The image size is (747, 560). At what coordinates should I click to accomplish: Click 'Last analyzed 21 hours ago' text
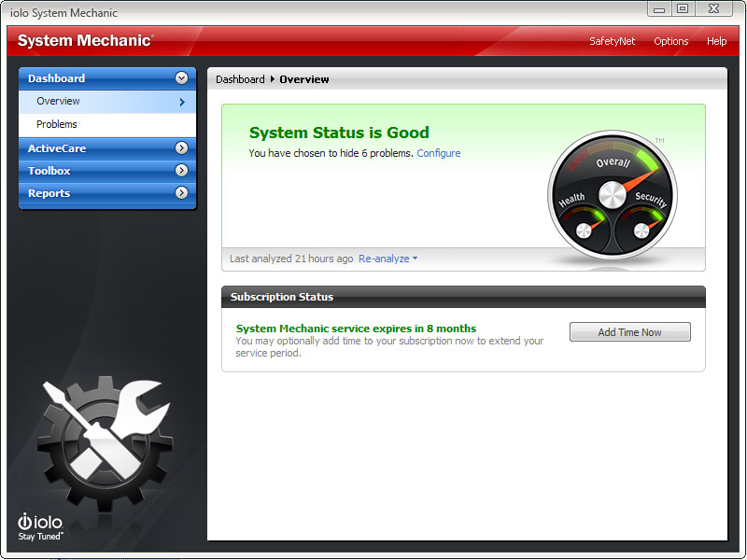click(291, 259)
